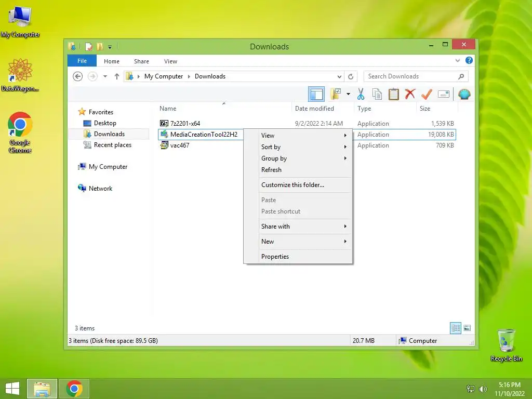532x399 pixels.
Task: Open Network in navigation pane
Action: tap(100, 188)
